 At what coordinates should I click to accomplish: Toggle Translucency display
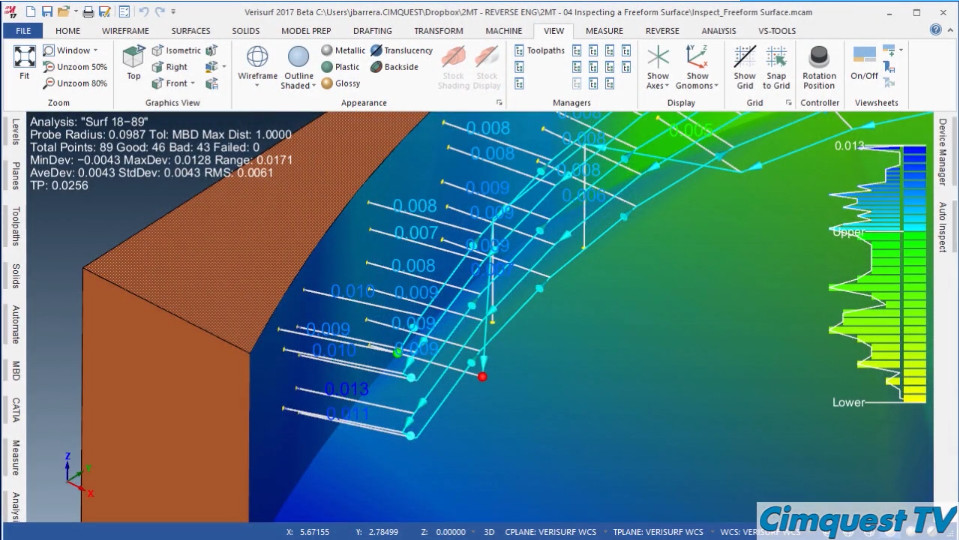[402, 50]
